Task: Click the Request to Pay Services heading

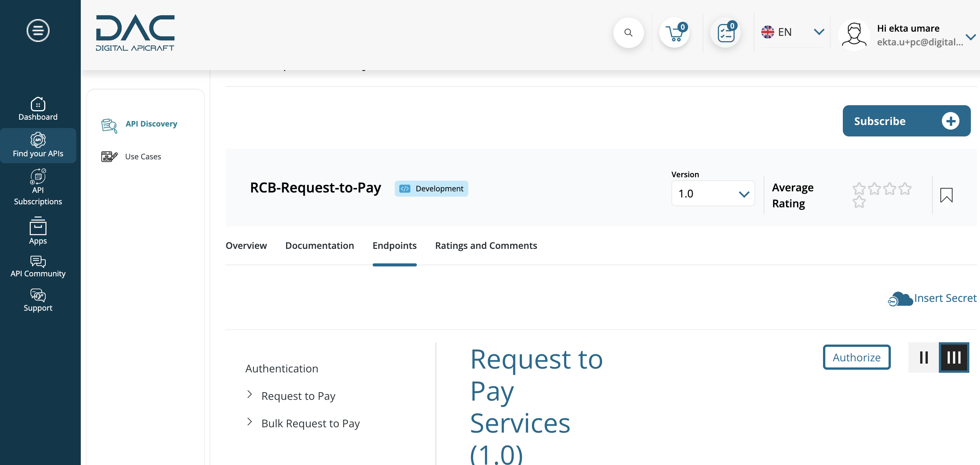Action: click(536, 406)
